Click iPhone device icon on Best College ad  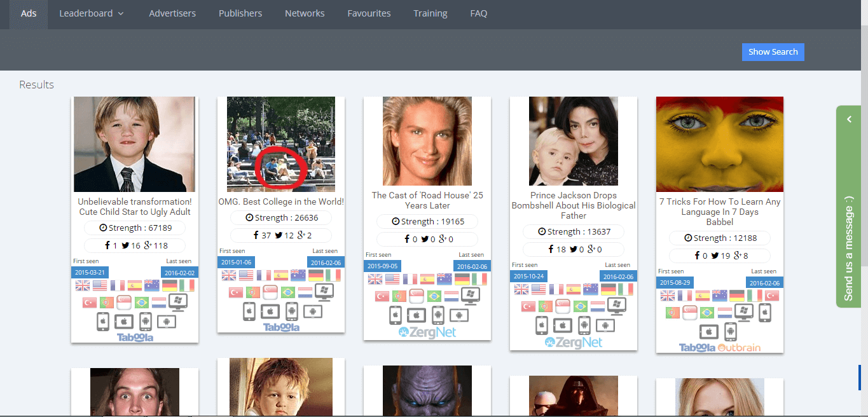pos(249,311)
